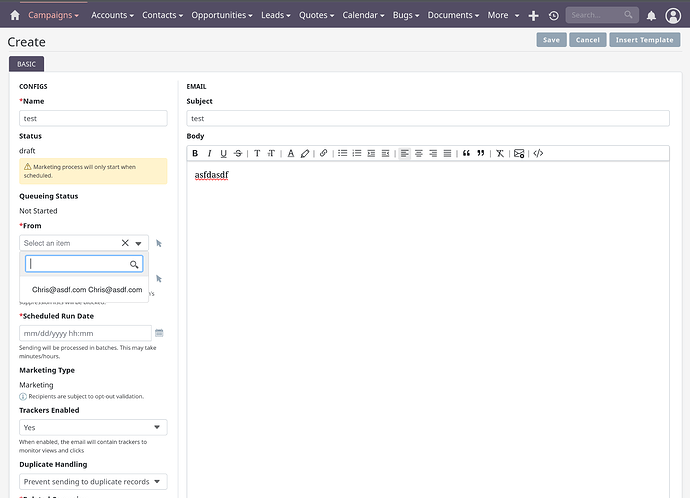Open the code view icon

pyautogui.click(x=538, y=153)
